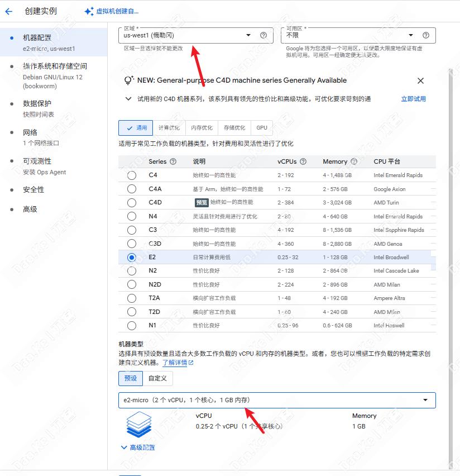This screenshot has width=460, height=476.
Task: Click the 'AMD Turin' cell
Action: point(386,202)
